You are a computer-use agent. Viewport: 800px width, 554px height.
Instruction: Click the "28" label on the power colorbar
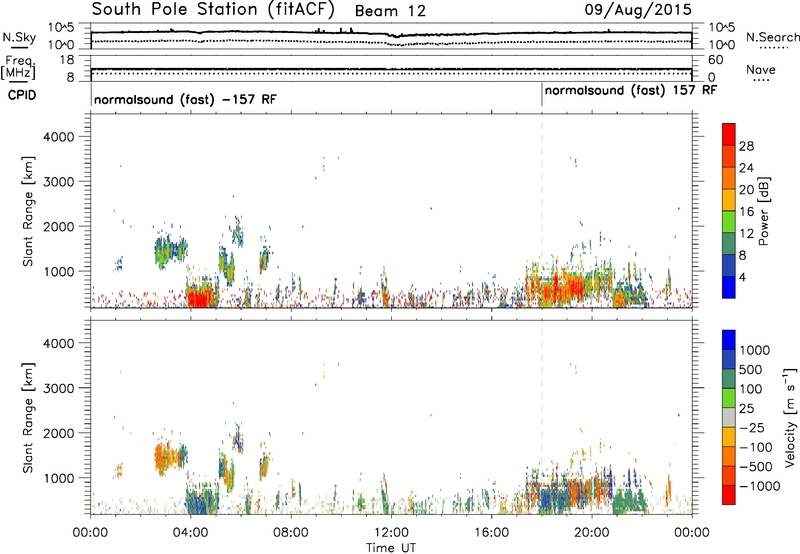point(746,146)
